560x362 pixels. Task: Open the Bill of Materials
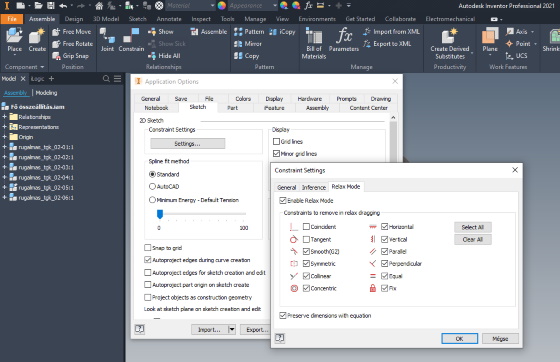(x=314, y=43)
